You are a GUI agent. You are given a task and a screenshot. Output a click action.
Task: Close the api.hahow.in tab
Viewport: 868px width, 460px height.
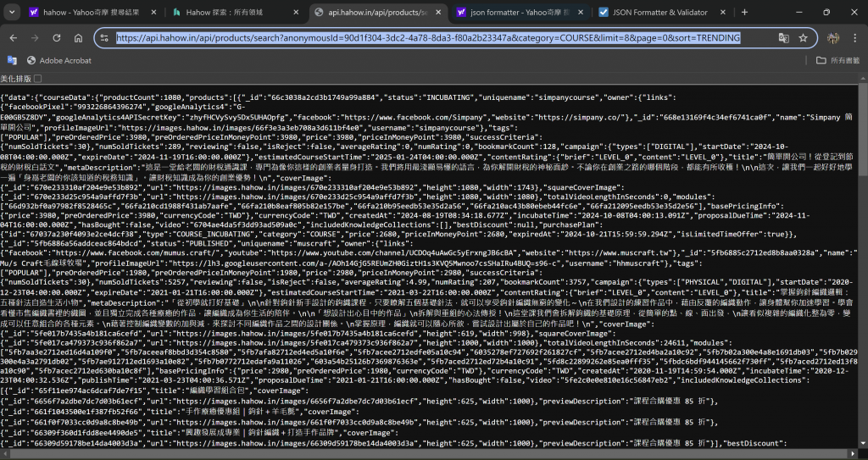(439, 12)
